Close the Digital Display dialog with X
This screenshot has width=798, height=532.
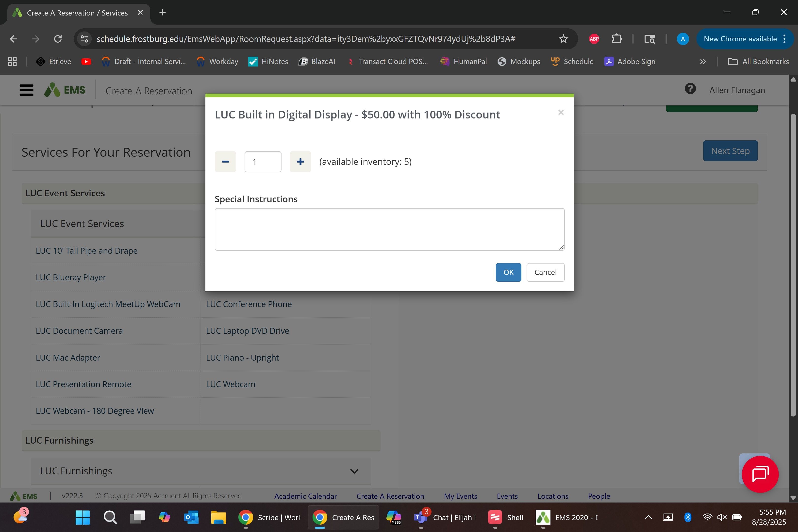point(561,112)
